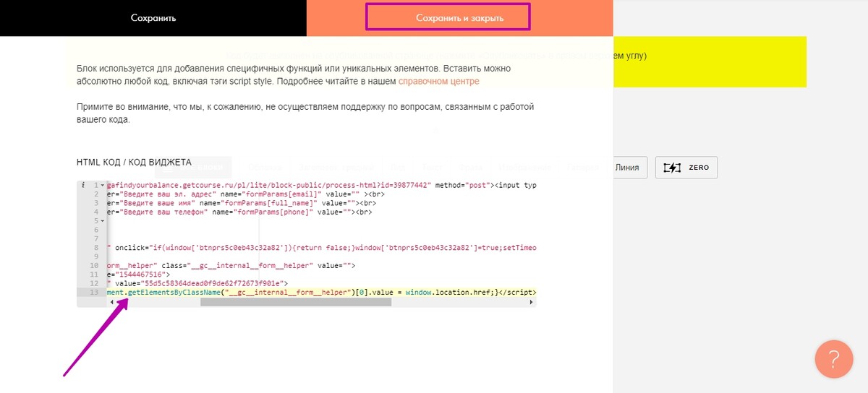Click the Сохранить button

[x=153, y=17]
